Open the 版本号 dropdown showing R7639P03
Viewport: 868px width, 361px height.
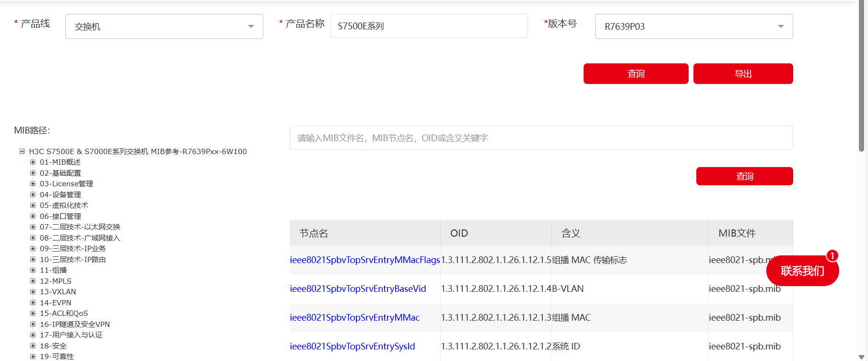[x=694, y=26]
